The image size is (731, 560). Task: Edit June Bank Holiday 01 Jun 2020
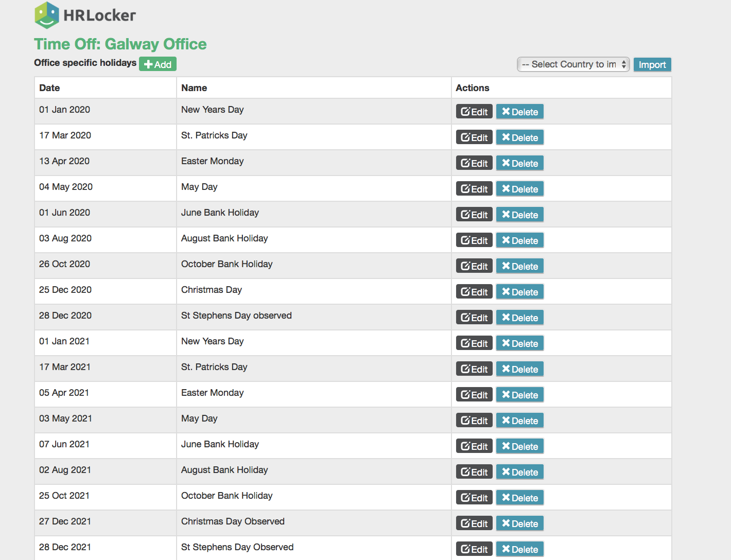474,215
